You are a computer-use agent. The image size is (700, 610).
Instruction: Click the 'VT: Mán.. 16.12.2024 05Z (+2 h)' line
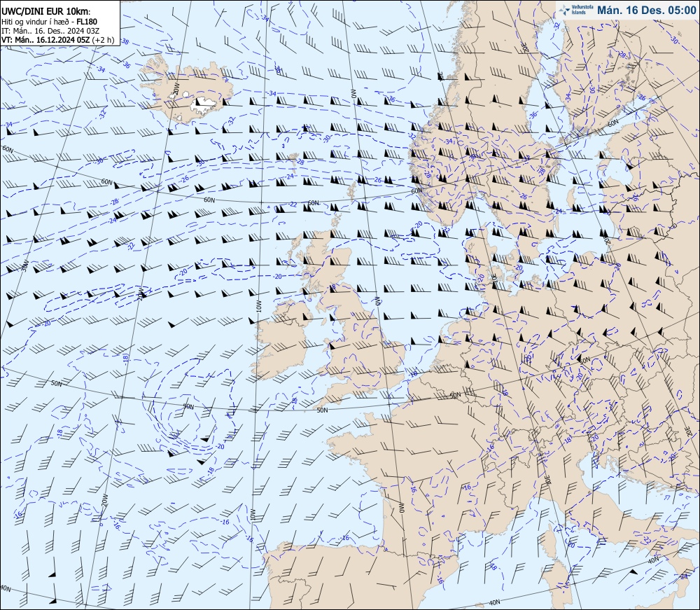coord(58,39)
